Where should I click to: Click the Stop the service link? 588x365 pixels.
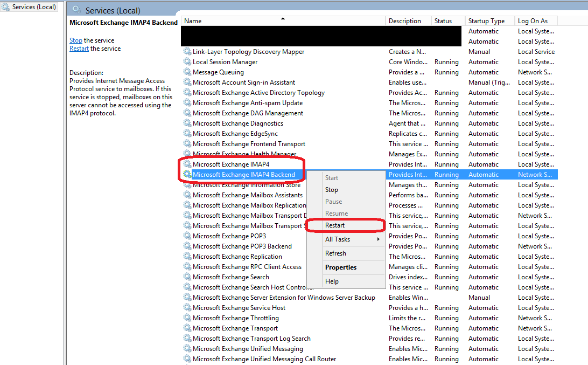click(76, 40)
